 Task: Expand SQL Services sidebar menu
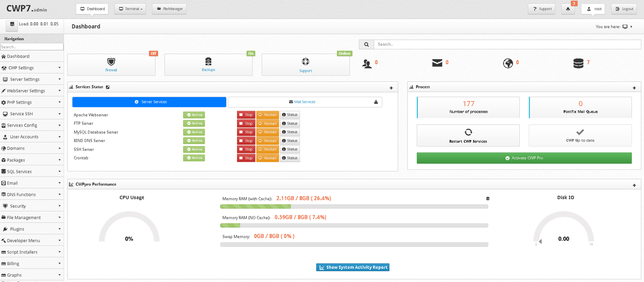pos(31,171)
